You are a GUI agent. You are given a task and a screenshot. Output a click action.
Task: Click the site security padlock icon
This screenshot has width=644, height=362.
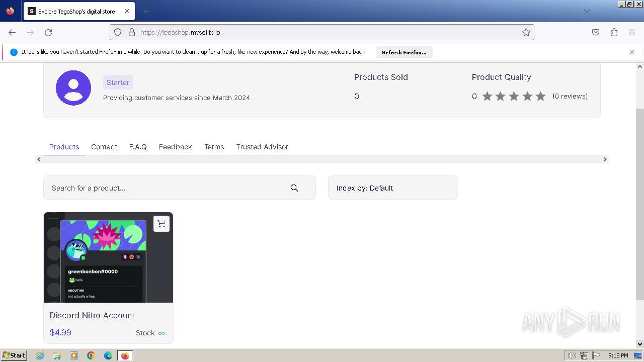point(132,32)
